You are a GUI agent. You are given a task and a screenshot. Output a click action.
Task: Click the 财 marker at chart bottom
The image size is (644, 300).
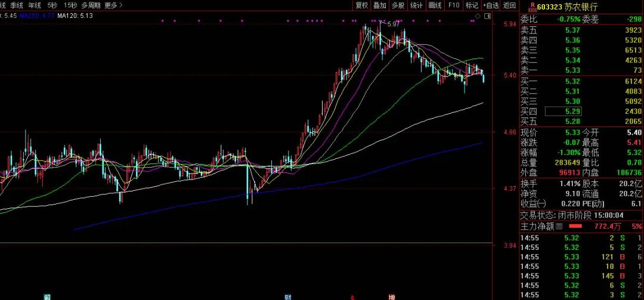[287, 296]
